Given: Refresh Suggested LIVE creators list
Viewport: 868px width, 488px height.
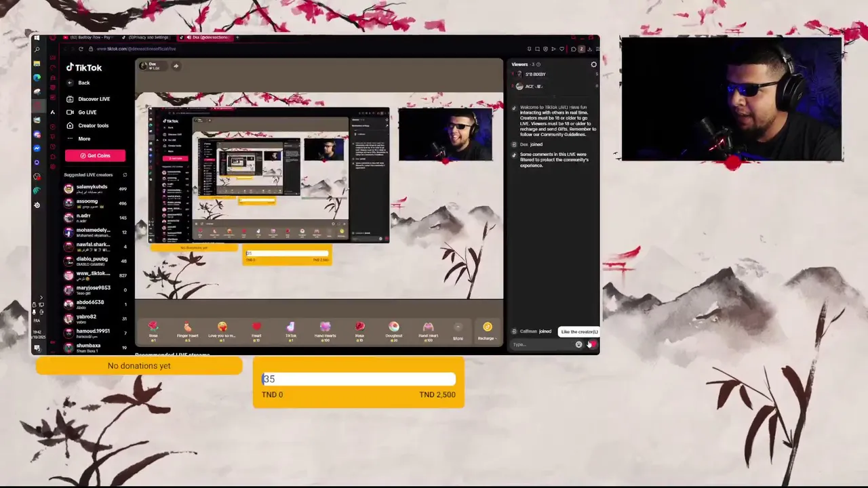Looking at the screenshot, I should click(x=125, y=175).
